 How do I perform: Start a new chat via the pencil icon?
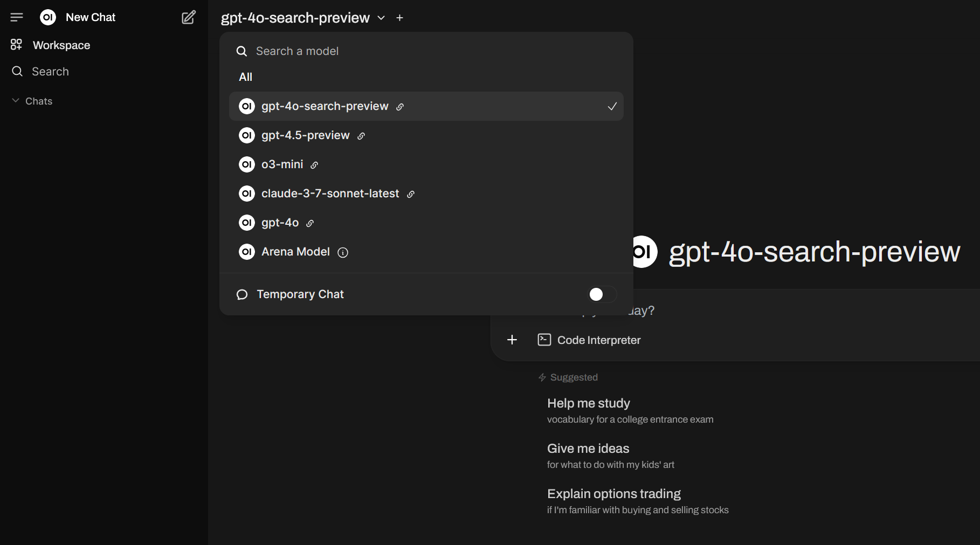[188, 17]
